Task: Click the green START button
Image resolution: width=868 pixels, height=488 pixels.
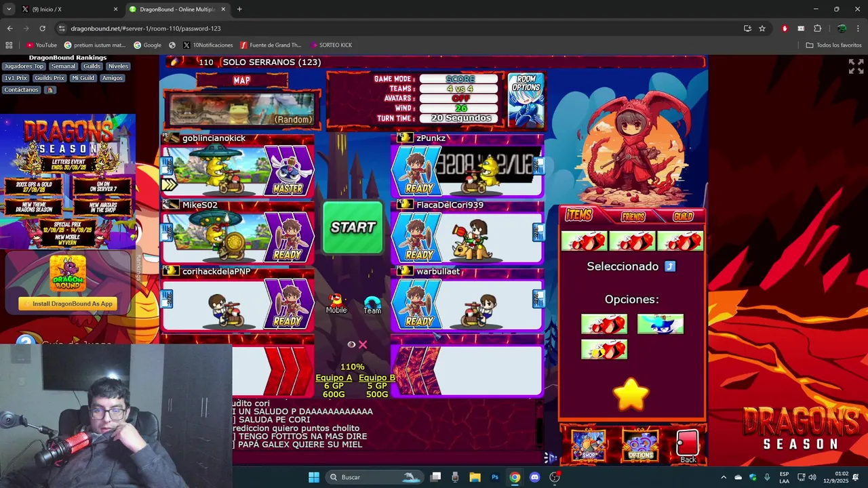Action: coord(353,228)
